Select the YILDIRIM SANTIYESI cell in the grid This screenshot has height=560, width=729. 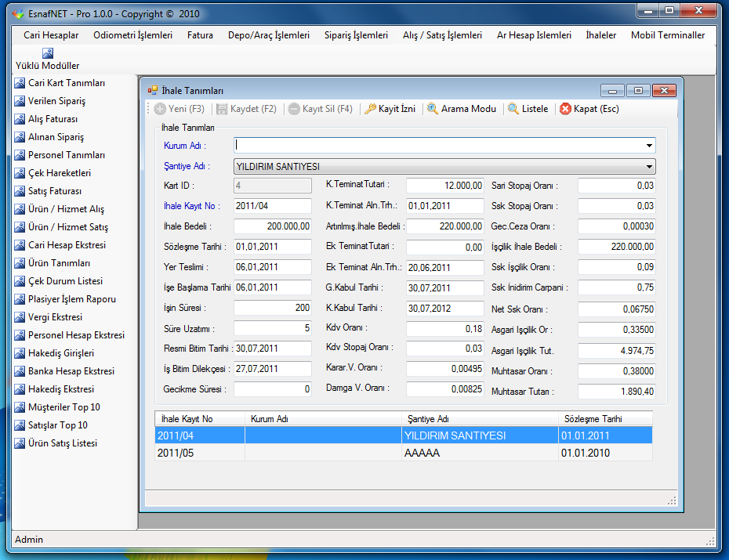(x=480, y=436)
